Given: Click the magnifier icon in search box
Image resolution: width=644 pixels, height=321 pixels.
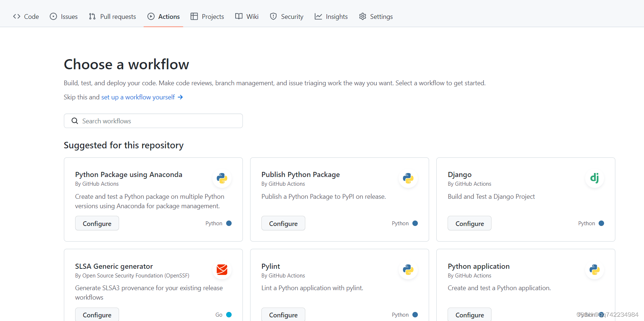Looking at the screenshot, I should tap(75, 121).
